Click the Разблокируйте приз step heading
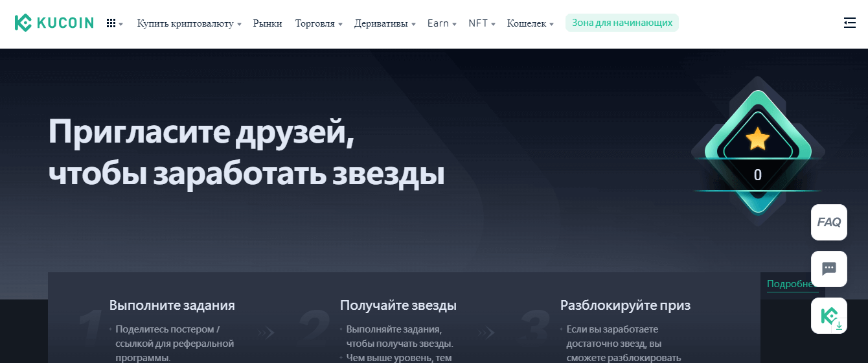 pyautogui.click(x=625, y=305)
